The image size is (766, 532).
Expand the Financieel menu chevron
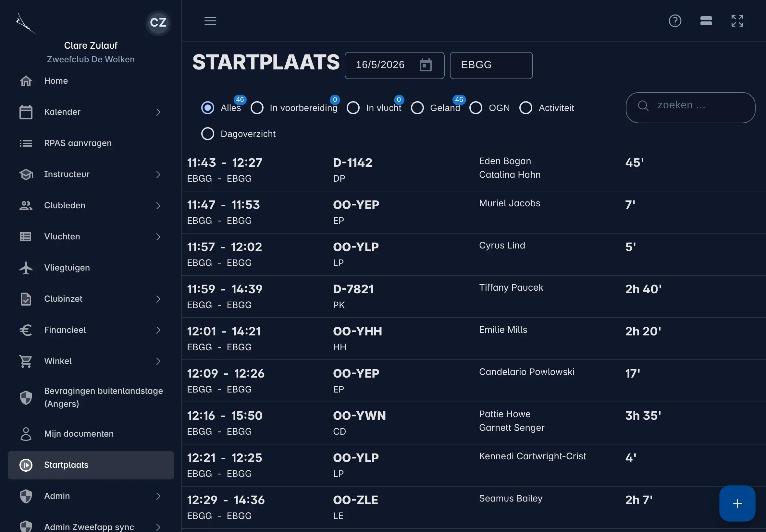(x=158, y=330)
